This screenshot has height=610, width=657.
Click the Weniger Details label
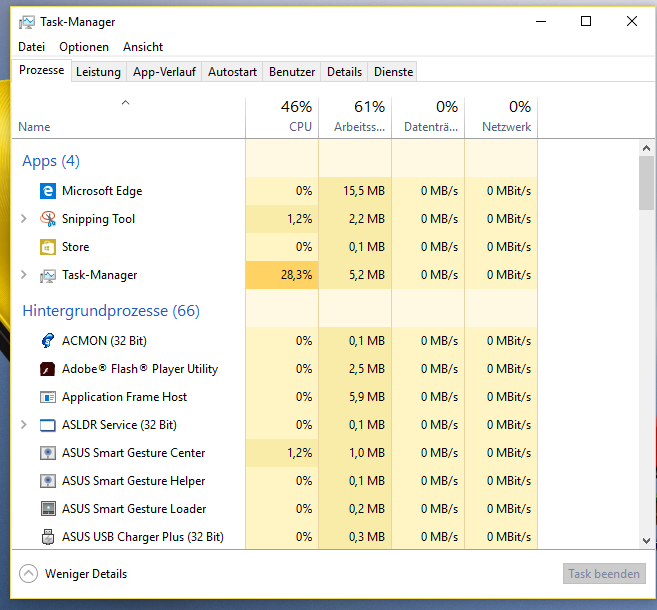[86, 574]
